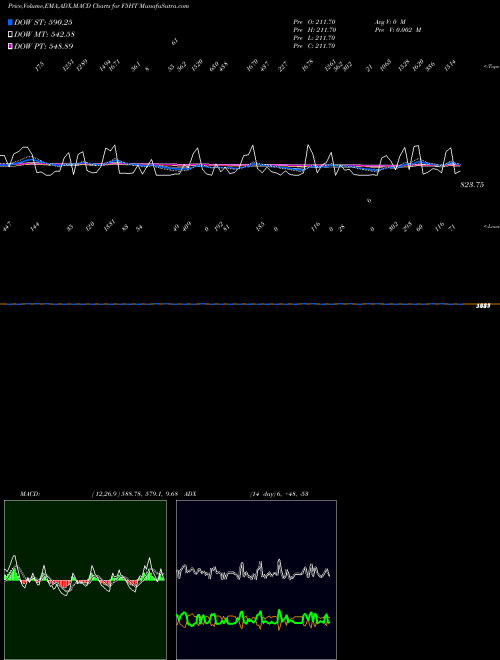Select the 'DOW PT: 548.89' label
The height and width of the screenshot is (660, 500).
(x=44, y=46)
